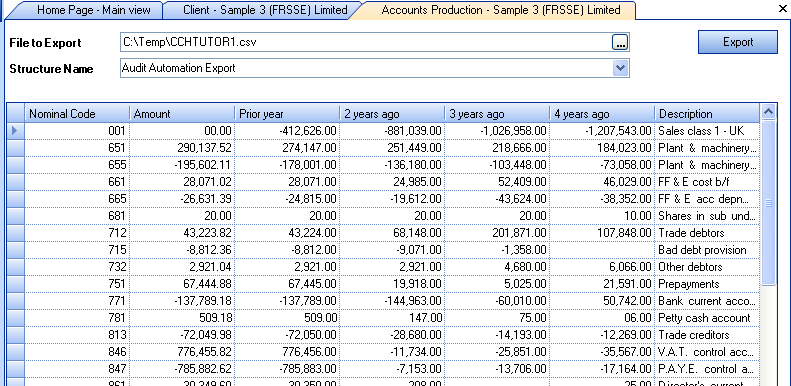The width and height of the screenshot is (791, 386).
Task: Click the 201,871.00 cell
Action: click(497, 233)
